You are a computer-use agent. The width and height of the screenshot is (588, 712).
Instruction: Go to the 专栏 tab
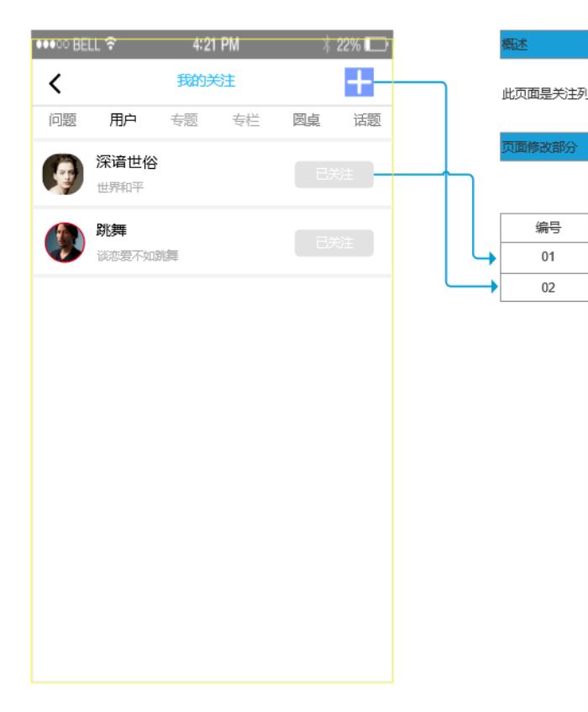click(245, 120)
